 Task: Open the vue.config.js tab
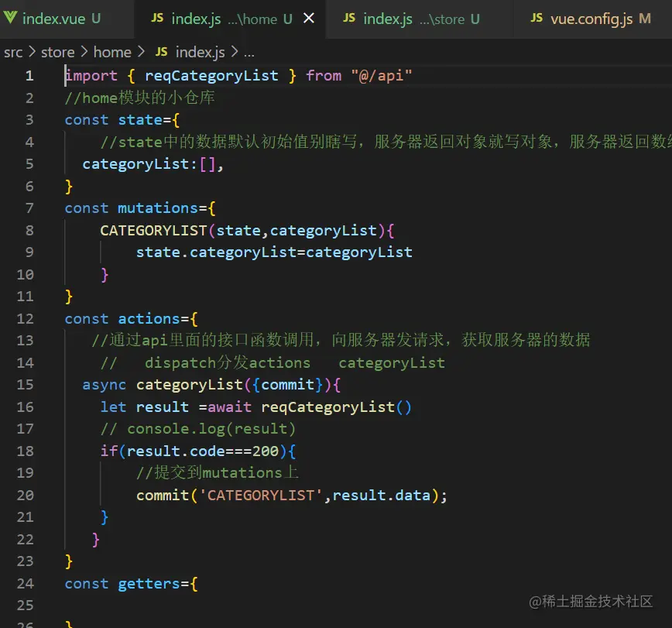coord(593,19)
